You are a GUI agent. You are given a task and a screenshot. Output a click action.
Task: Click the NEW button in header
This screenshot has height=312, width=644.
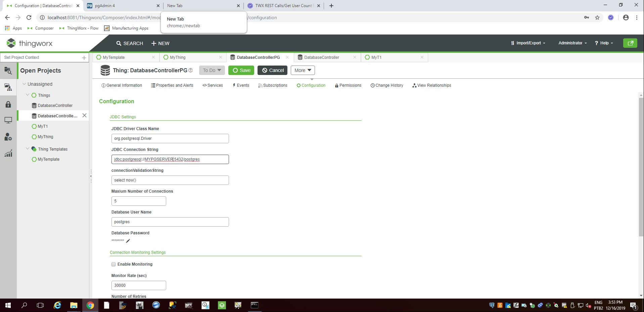(x=160, y=43)
